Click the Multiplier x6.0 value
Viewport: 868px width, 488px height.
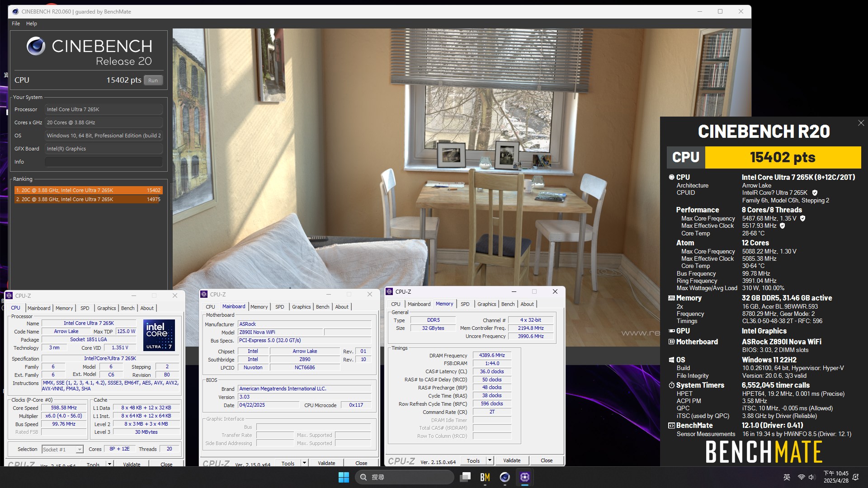pos(64,416)
